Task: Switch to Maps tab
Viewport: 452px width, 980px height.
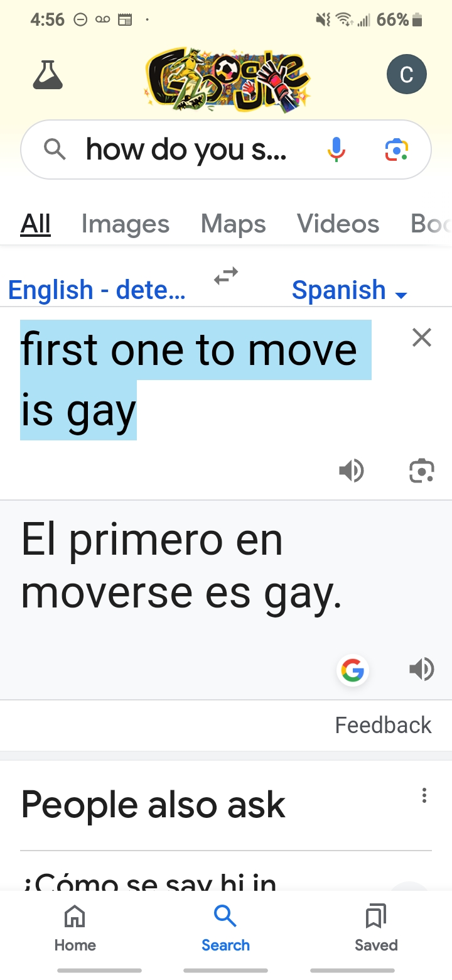Action: 234,224
